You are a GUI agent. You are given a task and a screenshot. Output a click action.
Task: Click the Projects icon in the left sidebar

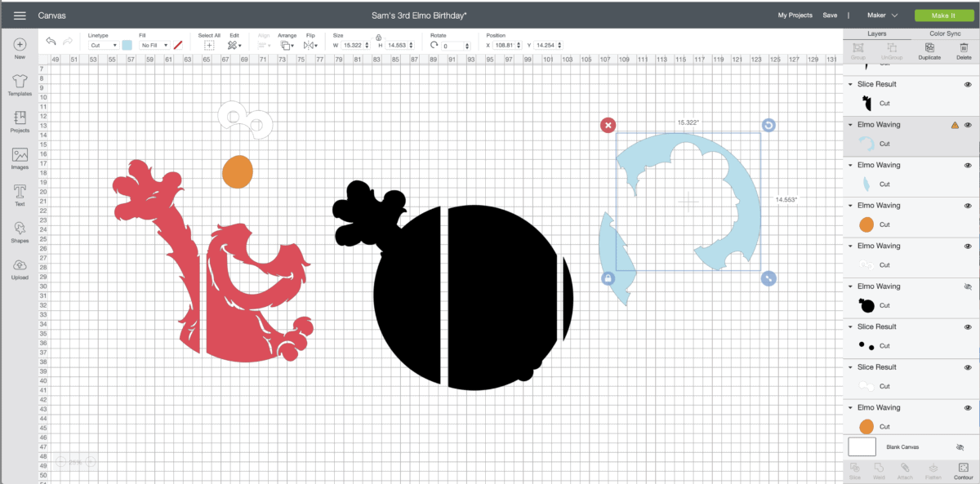tap(18, 122)
